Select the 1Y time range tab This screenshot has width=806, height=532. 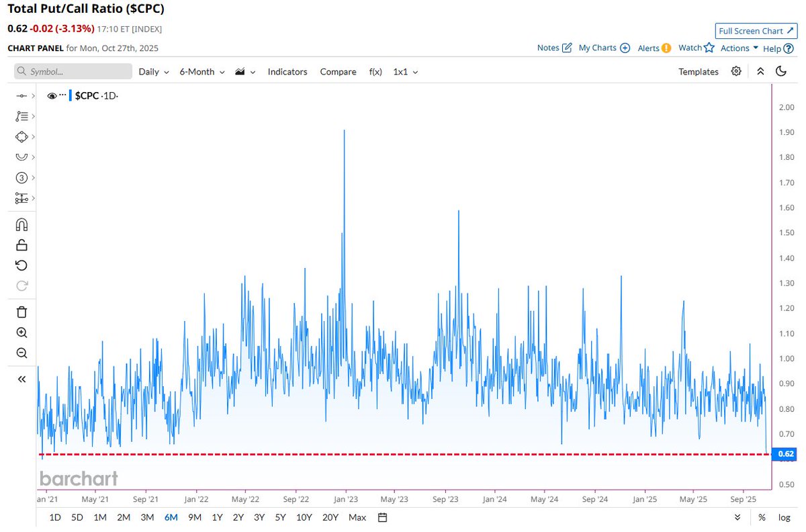coord(217,517)
